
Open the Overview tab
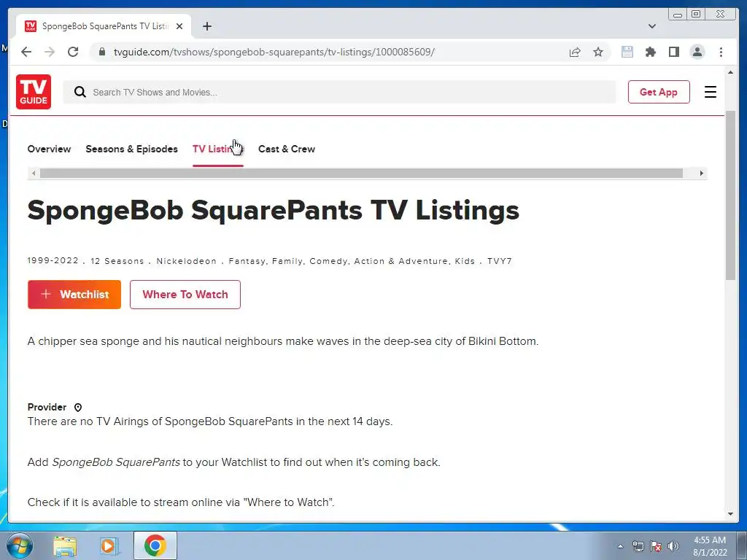(x=49, y=149)
